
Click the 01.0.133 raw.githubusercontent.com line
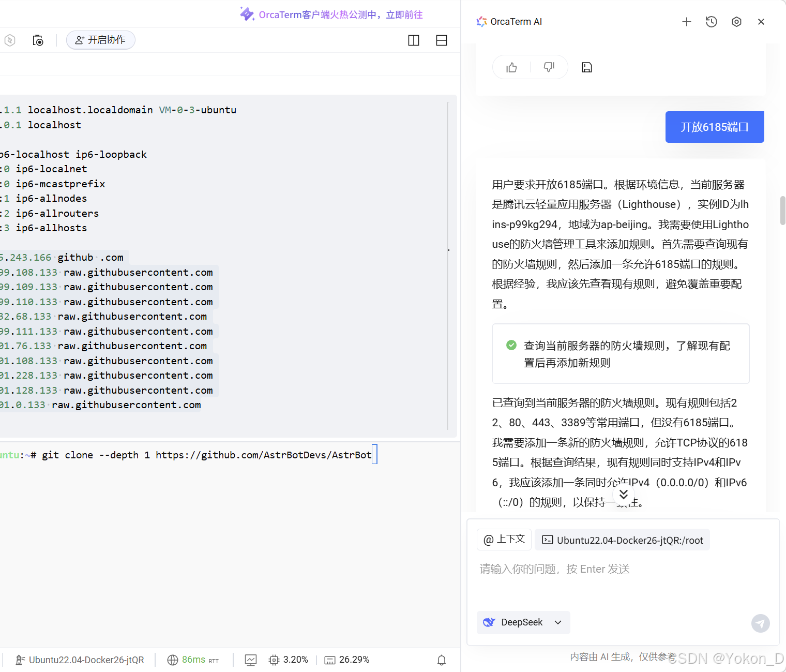click(x=101, y=405)
